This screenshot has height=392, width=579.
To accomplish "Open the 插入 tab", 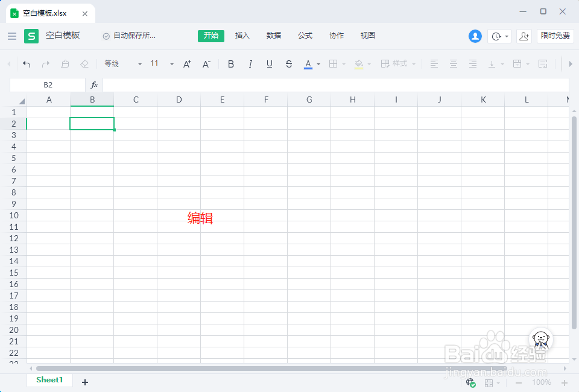I will coord(242,36).
